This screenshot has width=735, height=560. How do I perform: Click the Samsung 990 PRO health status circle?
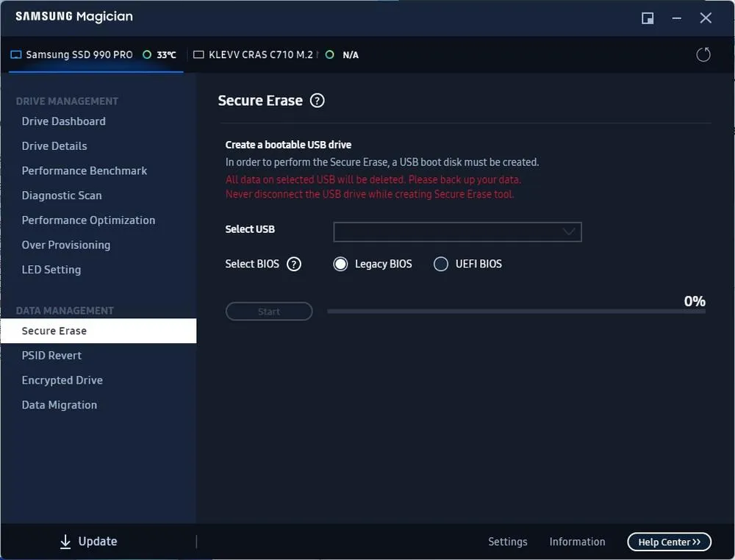tap(147, 55)
